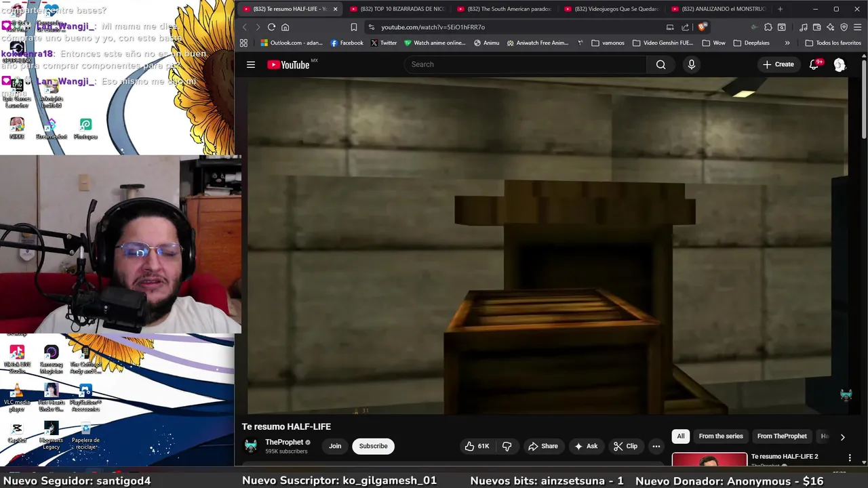Open browser extensions puzzle icon
The width and height of the screenshot is (868, 488).
click(x=768, y=27)
